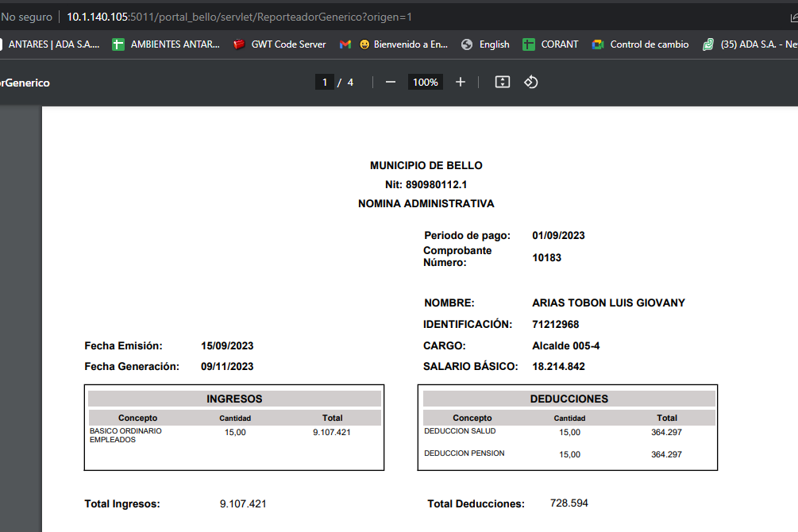Click the DEDUCCIONES table header

tap(569, 399)
